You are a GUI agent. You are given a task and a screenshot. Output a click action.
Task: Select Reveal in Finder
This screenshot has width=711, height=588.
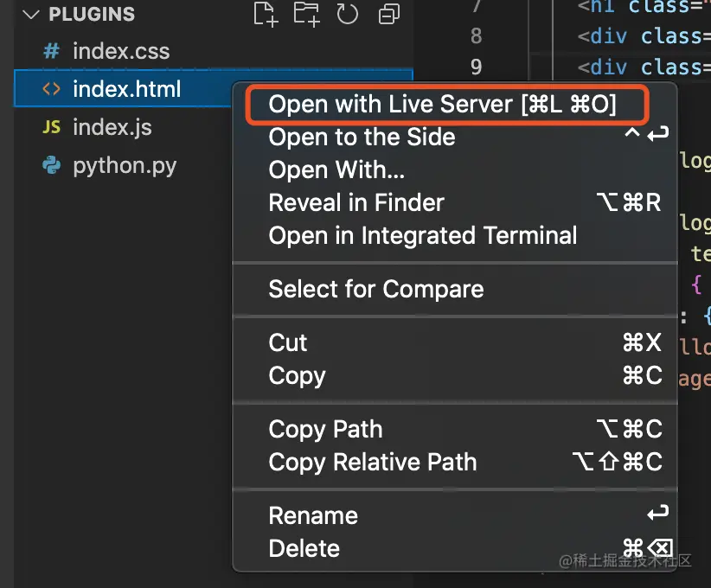pyautogui.click(x=356, y=202)
